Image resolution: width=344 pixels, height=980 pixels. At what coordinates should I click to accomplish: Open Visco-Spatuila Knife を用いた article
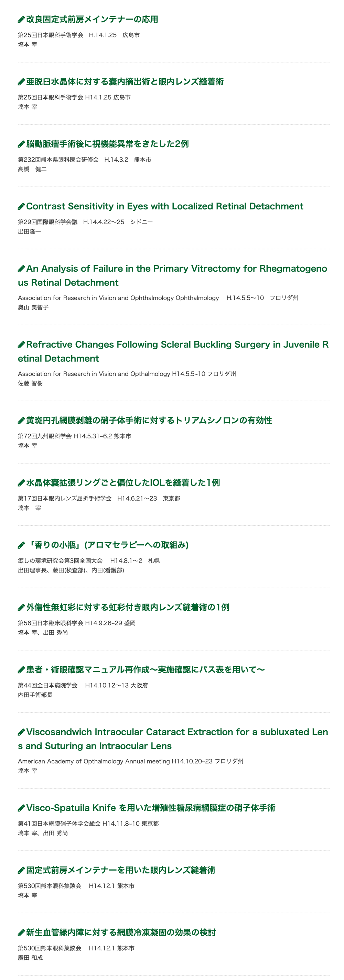tap(151, 808)
